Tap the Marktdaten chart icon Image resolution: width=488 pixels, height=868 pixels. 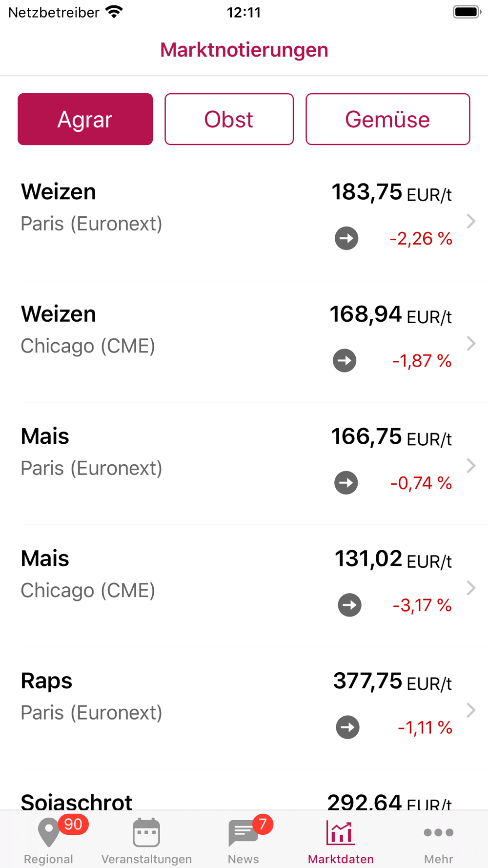point(341,833)
